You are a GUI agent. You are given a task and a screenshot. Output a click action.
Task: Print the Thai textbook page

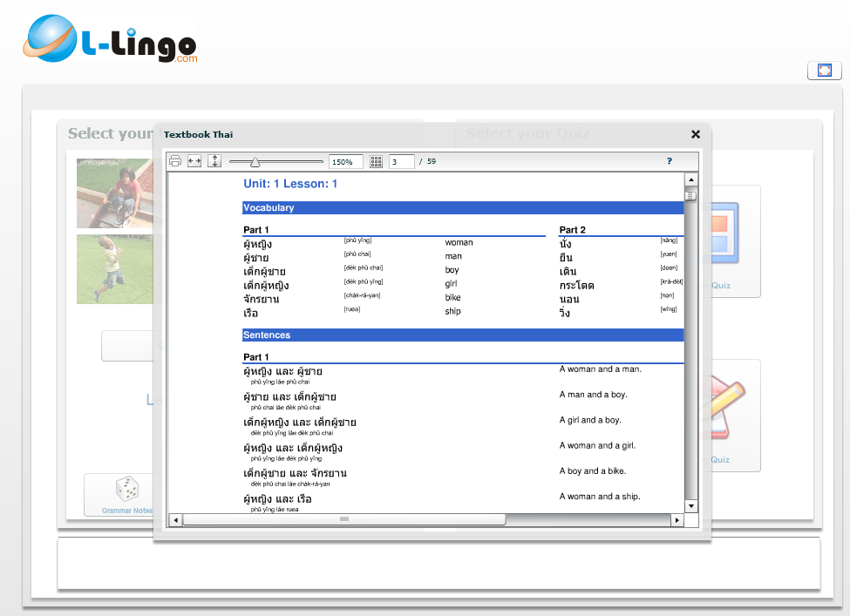point(175,161)
